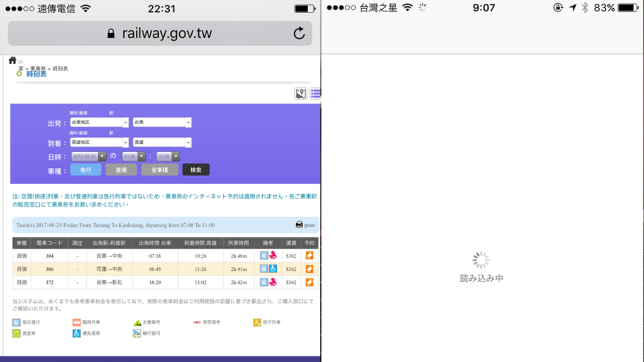Click the 運賃 column header
Image resolution: width=644 pixels, height=362 pixels.
click(x=291, y=243)
